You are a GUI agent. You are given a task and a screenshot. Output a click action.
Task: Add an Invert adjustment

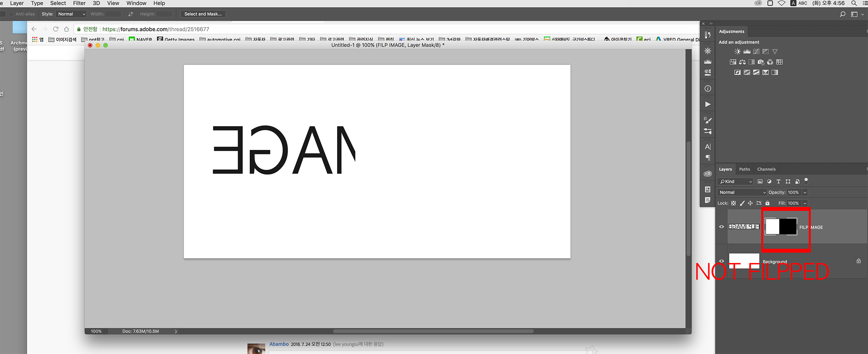[x=737, y=72]
